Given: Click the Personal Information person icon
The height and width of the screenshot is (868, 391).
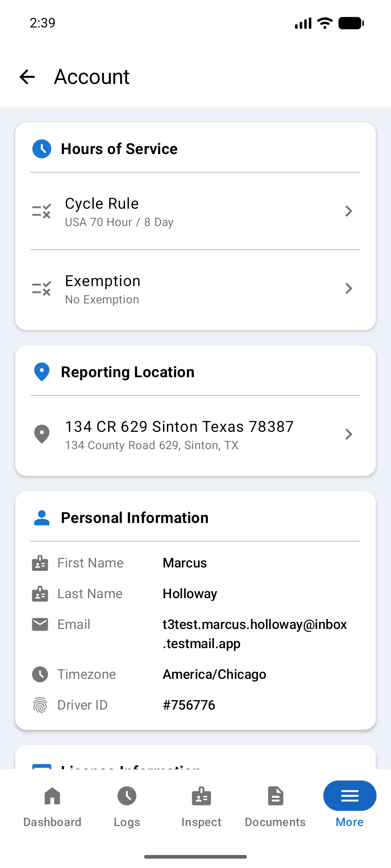Looking at the screenshot, I should click(42, 518).
